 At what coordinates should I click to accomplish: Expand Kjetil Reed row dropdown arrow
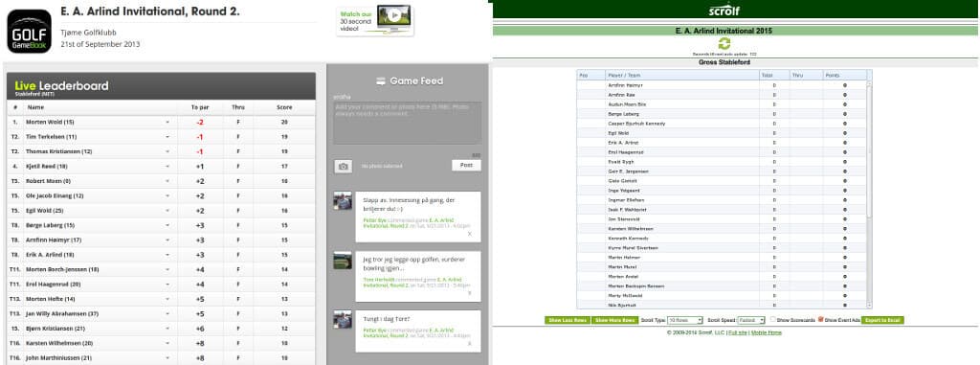(x=167, y=167)
